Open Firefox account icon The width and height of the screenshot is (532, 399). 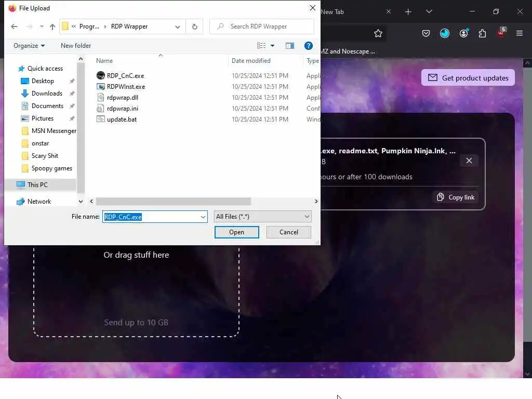[464, 33]
